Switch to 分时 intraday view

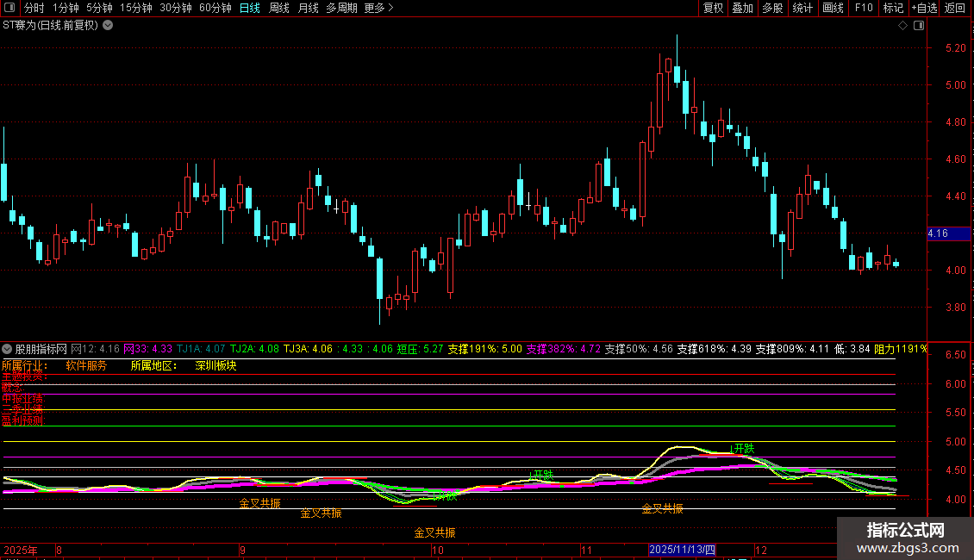(x=34, y=8)
